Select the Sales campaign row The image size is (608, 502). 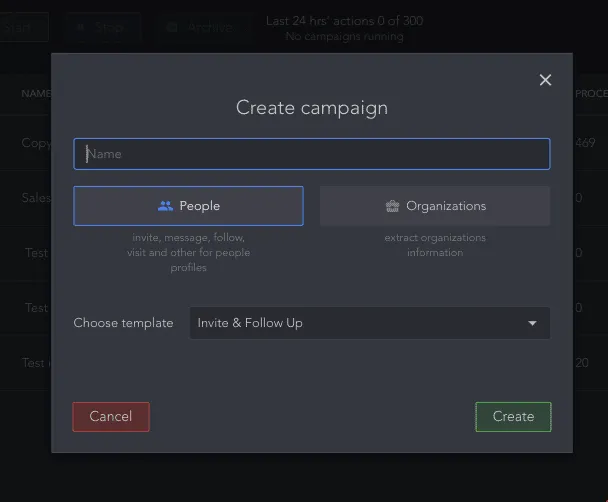coord(36,198)
